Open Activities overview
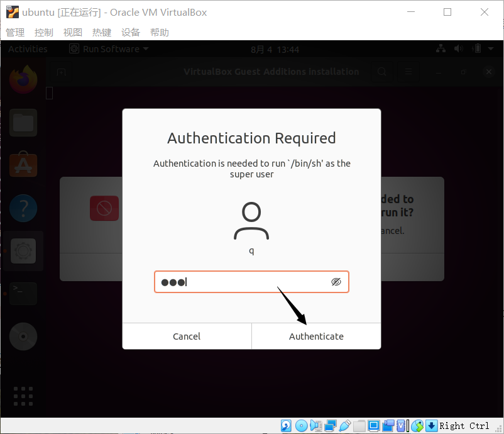504x434 pixels. point(28,49)
